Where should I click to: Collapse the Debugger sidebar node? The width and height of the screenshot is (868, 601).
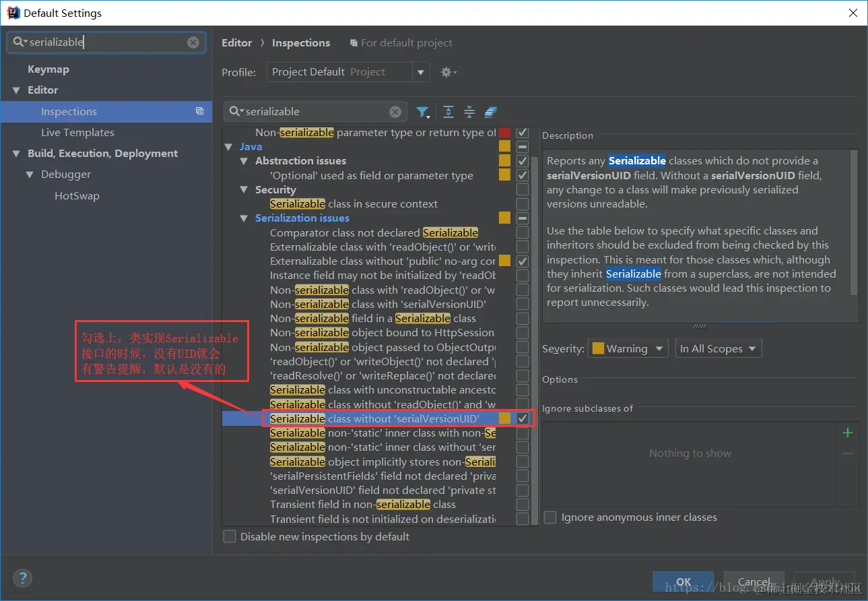pos(30,175)
